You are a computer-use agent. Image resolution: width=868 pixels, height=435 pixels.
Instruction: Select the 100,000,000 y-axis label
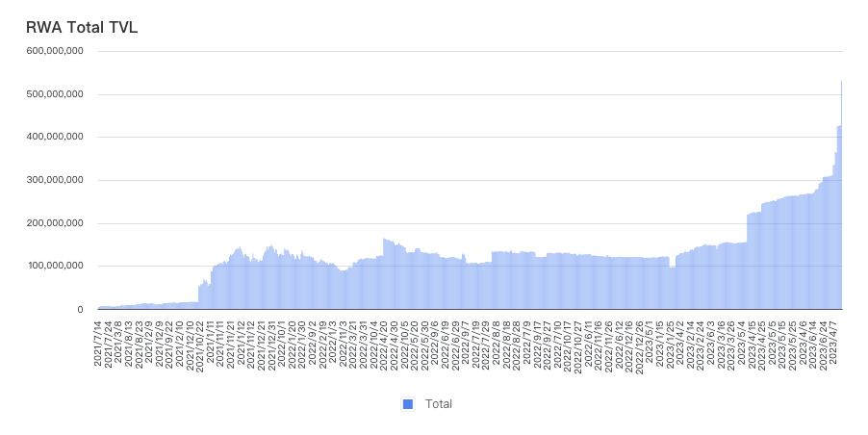[56, 266]
